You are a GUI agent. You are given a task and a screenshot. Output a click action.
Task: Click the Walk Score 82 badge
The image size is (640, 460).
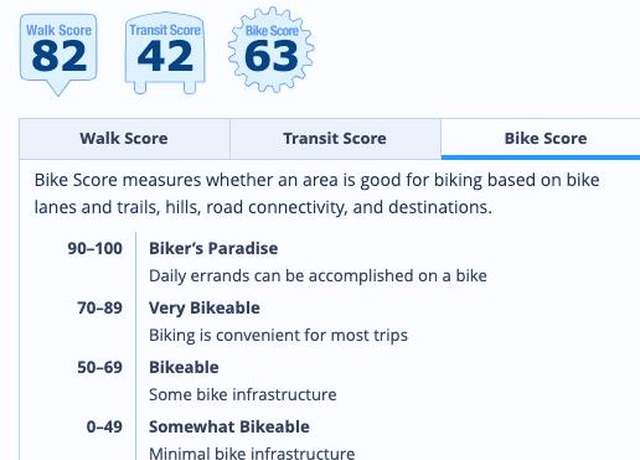(58, 55)
